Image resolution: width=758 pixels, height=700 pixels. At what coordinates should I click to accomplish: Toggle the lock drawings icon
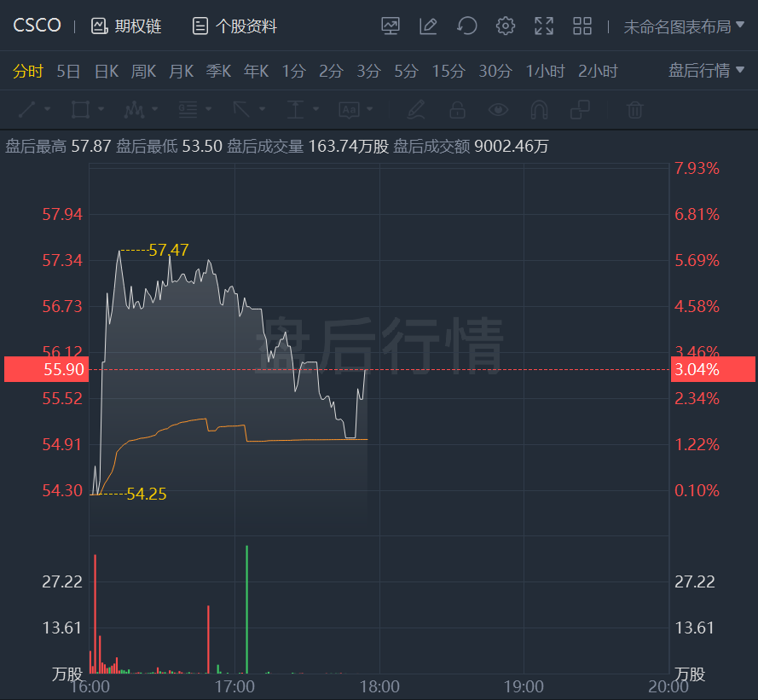(457, 109)
